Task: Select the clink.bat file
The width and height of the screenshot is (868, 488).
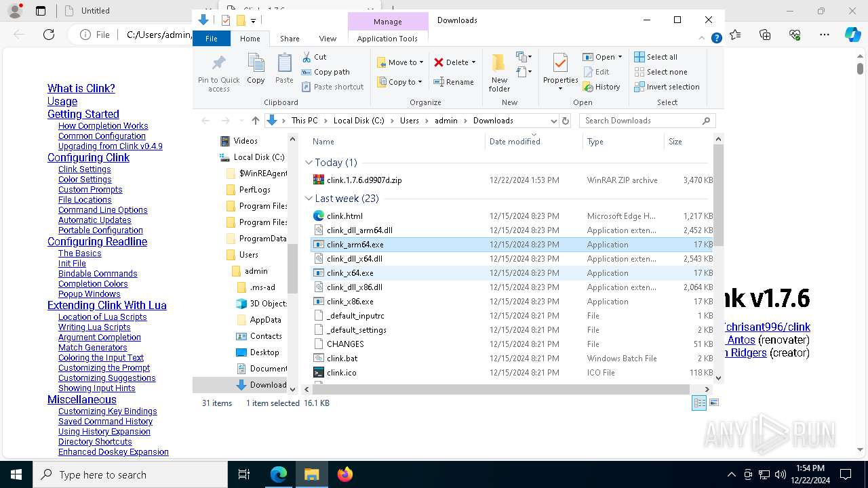Action: (x=342, y=359)
